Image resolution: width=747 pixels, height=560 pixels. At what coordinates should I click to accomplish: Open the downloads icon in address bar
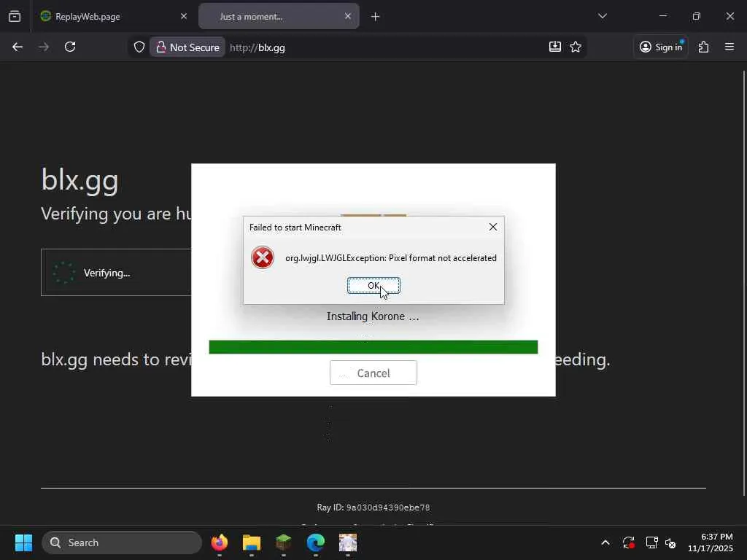click(555, 47)
